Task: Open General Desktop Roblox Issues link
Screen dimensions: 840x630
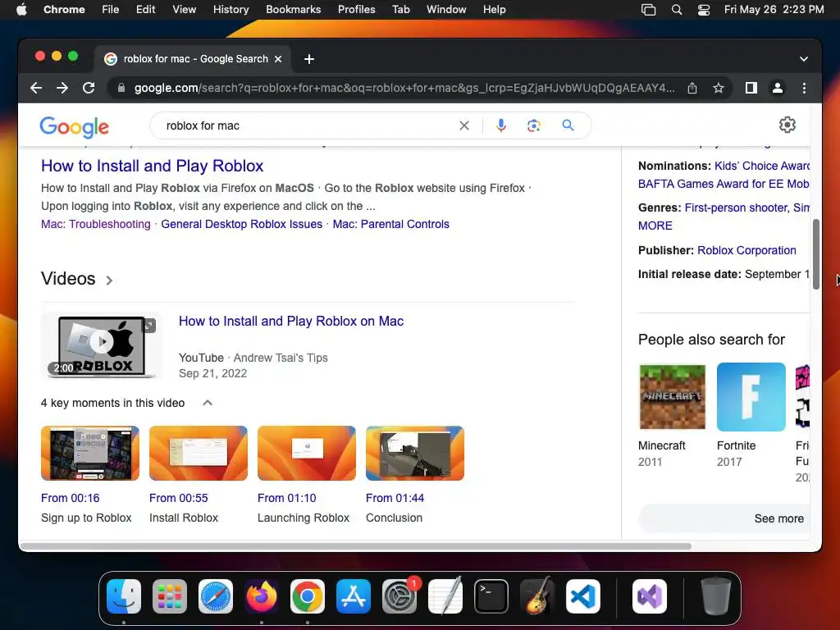Action: [242, 224]
